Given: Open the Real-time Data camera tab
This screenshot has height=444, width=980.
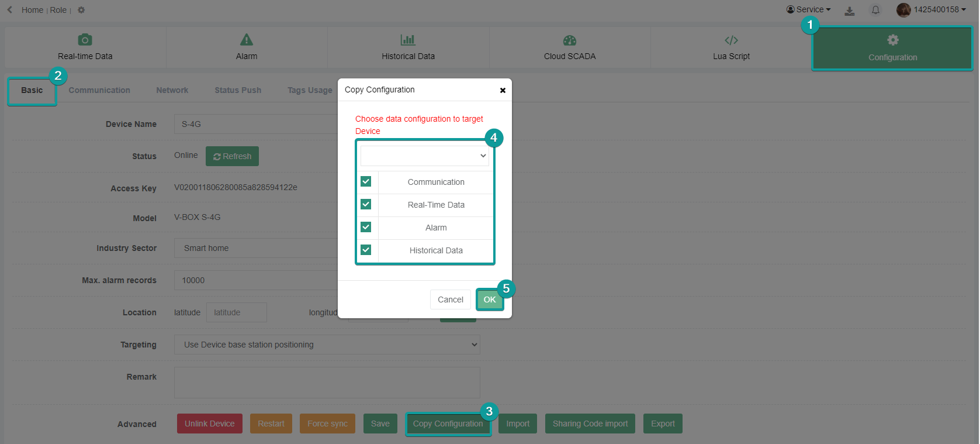Looking at the screenshot, I should pos(85,47).
